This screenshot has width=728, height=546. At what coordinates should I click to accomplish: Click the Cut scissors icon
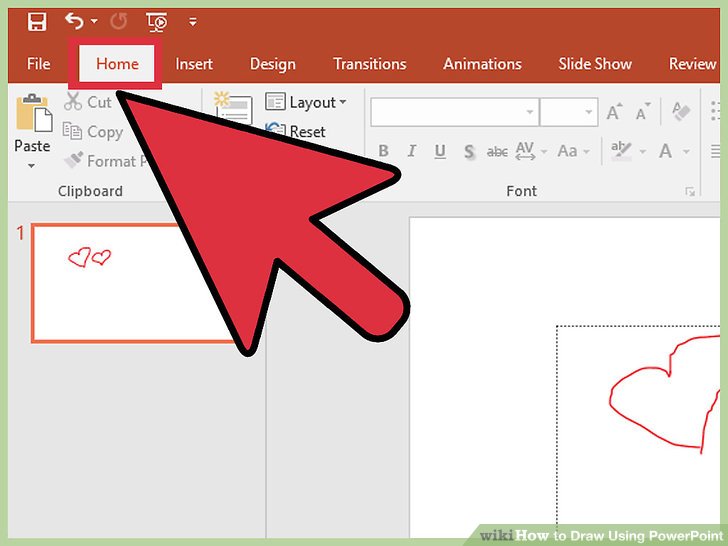tap(73, 102)
